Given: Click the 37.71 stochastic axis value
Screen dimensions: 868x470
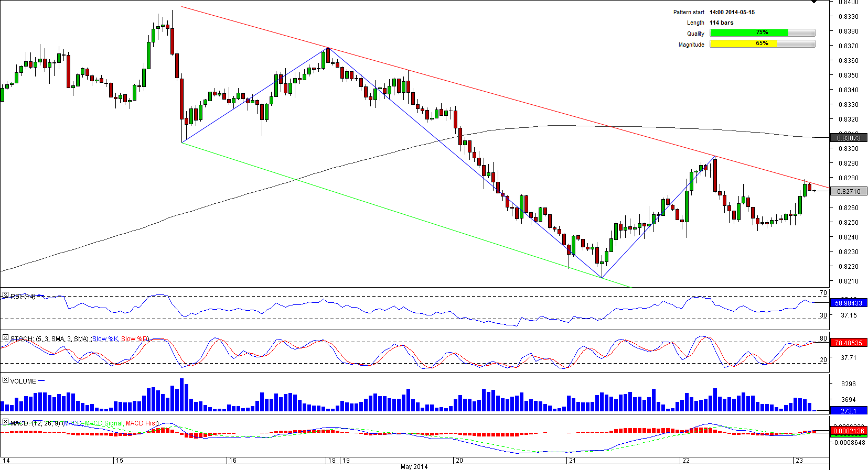Looking at the screenshot, I should (x=849, y=358).
